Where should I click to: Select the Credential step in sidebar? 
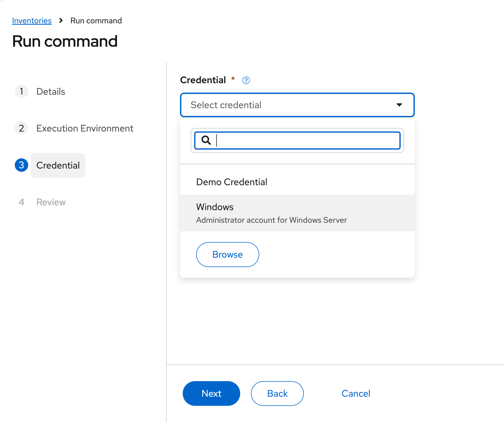pos(58,165)
